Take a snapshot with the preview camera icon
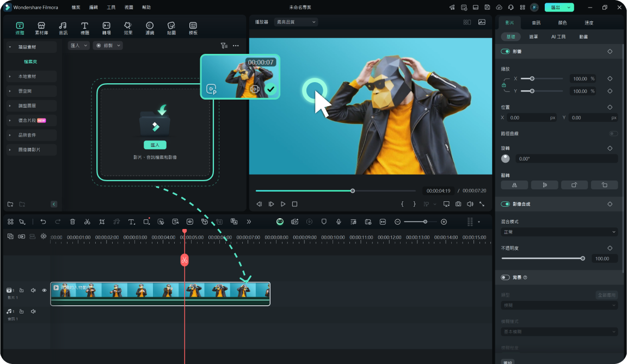Screen dimensions: 627x364 point(458,204)
